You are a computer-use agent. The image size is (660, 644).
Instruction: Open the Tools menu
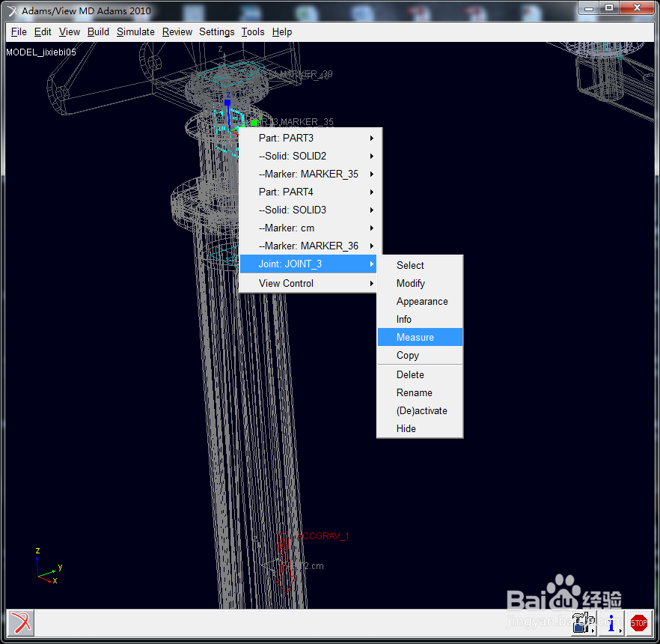click(253, 32)
